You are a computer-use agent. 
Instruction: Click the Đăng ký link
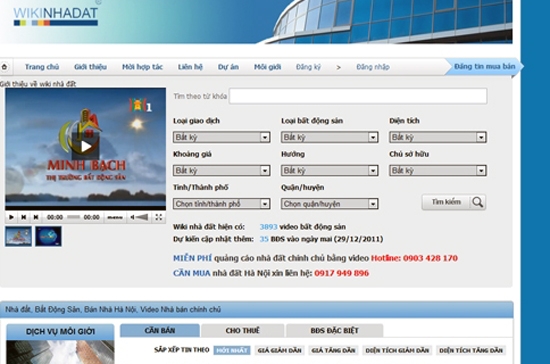[308, 67]
